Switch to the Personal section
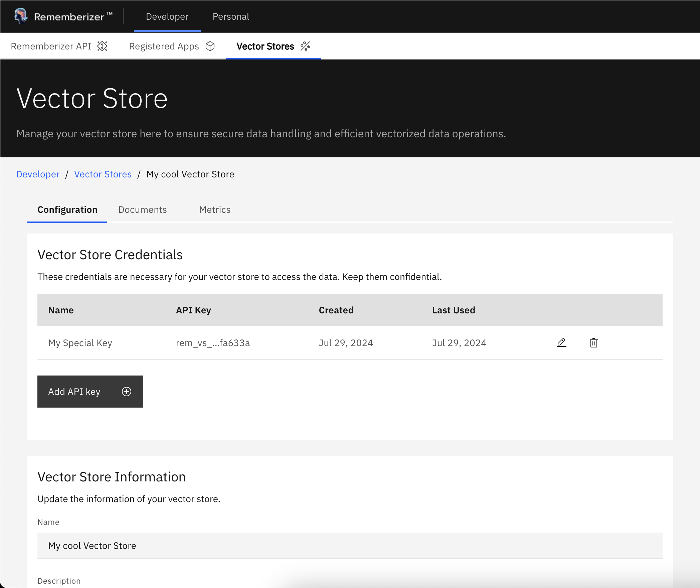 point(231,16)
